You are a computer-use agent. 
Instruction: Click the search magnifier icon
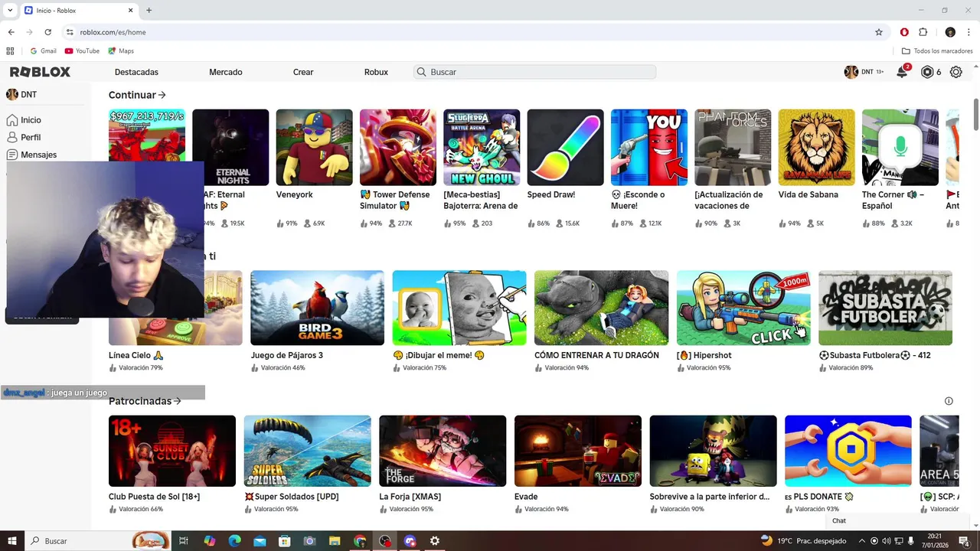tap(421, 72)
